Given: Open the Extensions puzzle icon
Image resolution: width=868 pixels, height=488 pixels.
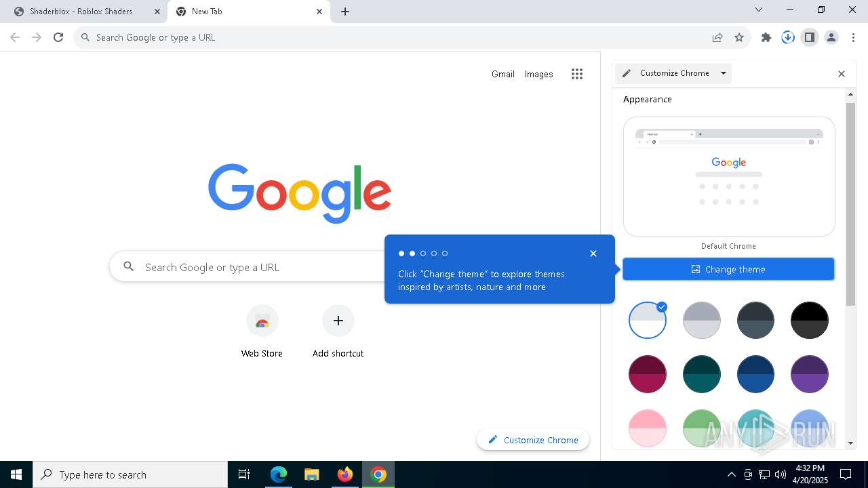Looking at the screenshot, I should point(766,37).
